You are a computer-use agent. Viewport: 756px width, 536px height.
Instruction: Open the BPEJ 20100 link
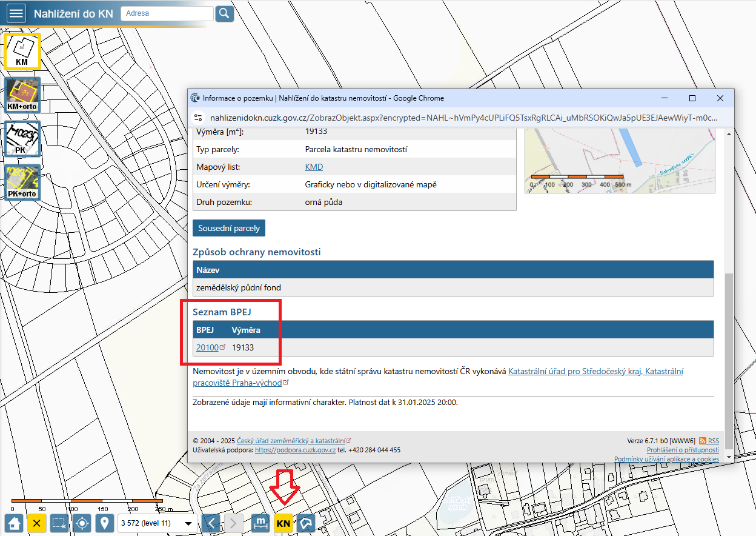pyautogui.click(x=207, y=347)
